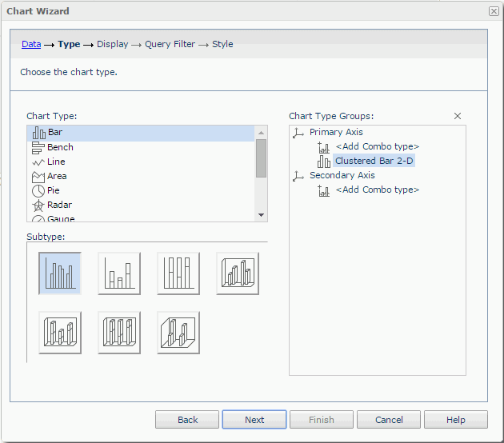504x443 pixels.
Task: Select the Line chart type
Action: click(141, 162)
